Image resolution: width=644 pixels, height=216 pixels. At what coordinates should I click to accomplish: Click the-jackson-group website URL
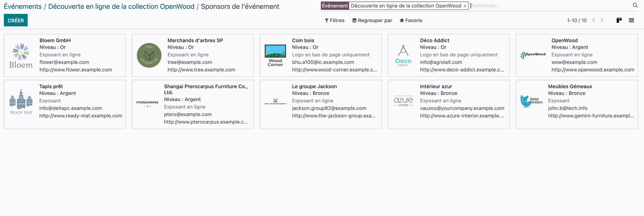(334, 116)
